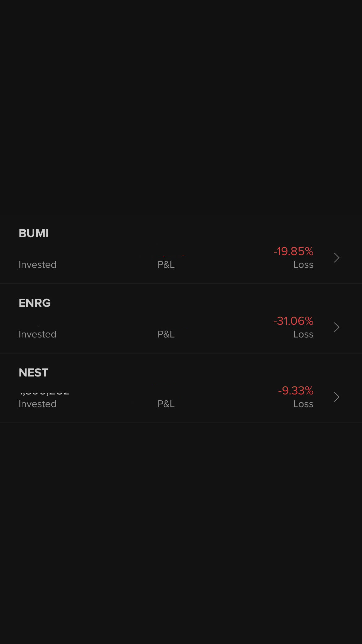Click the Loss label below -31.06%
This screenshot has width=362, height=644.
(x=303, y=334)
